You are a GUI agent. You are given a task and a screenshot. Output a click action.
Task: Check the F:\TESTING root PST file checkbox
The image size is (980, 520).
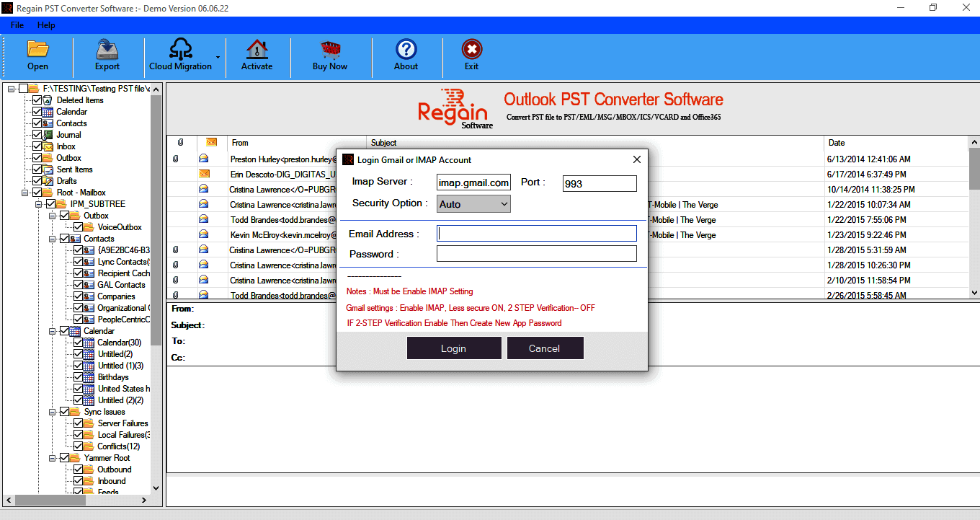[x=23, y=89]
